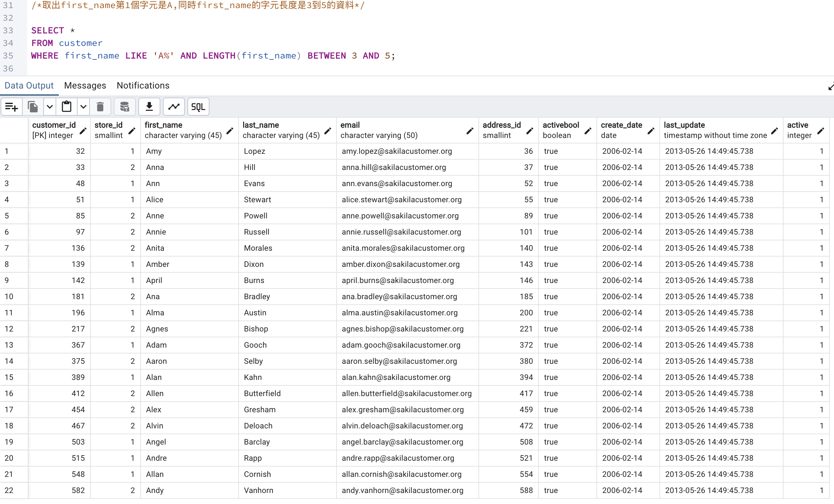Viewport: 834px width, 504px height.
Task: Click the Paste clipboard icon
Action: click(66, 107)
